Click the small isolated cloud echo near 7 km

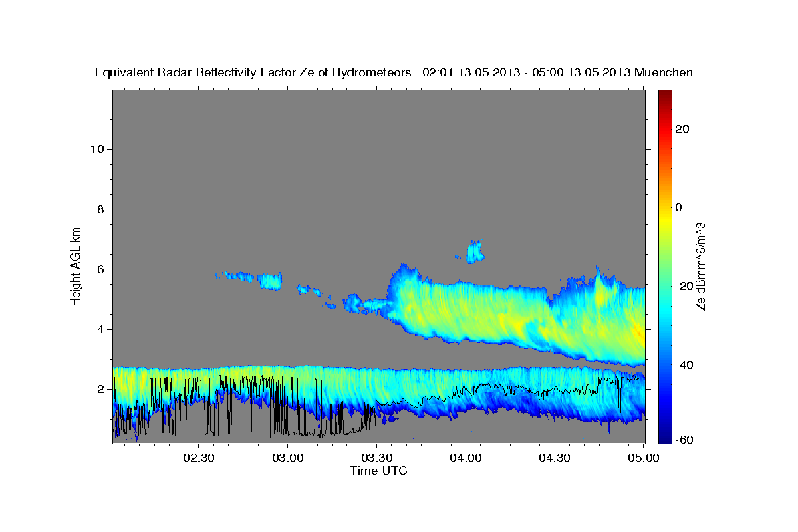[x=475, y=252]
